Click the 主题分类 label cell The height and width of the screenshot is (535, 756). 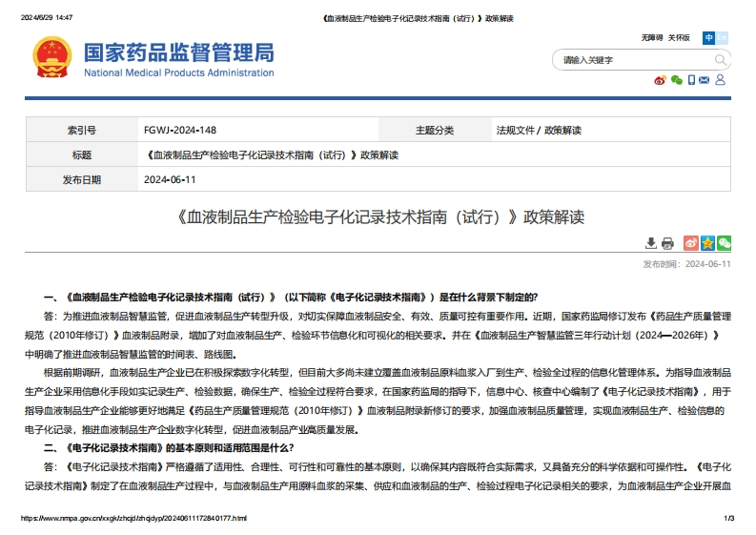[435, 130]
